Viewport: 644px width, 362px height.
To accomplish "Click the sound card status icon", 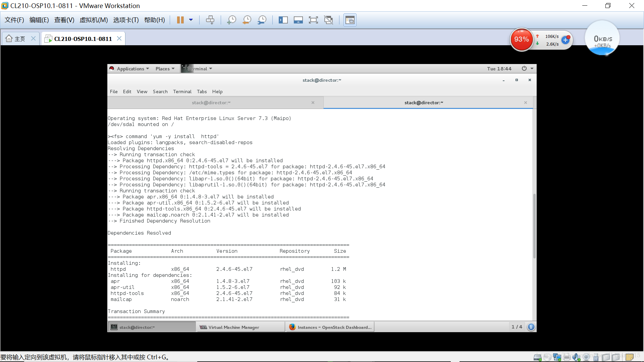I will tap(577, 357).
